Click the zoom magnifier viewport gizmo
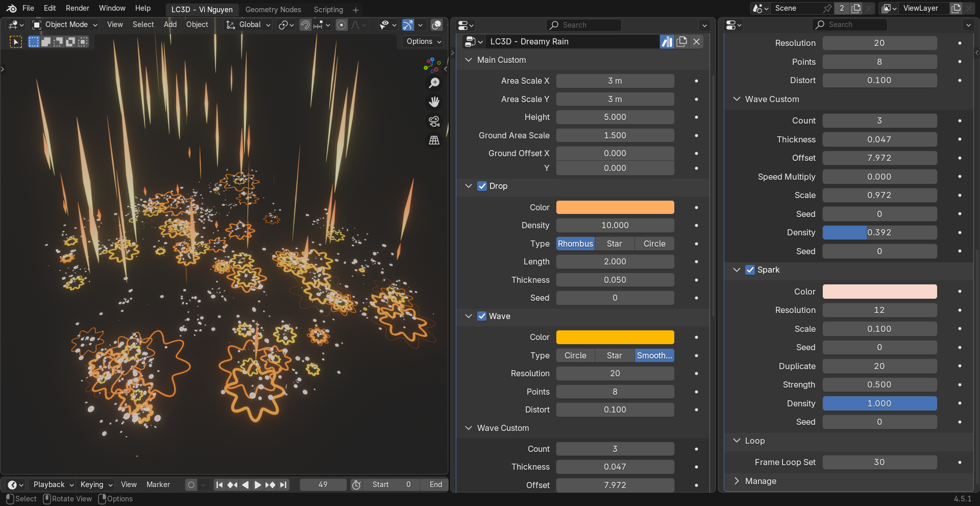 click(434, 83)
